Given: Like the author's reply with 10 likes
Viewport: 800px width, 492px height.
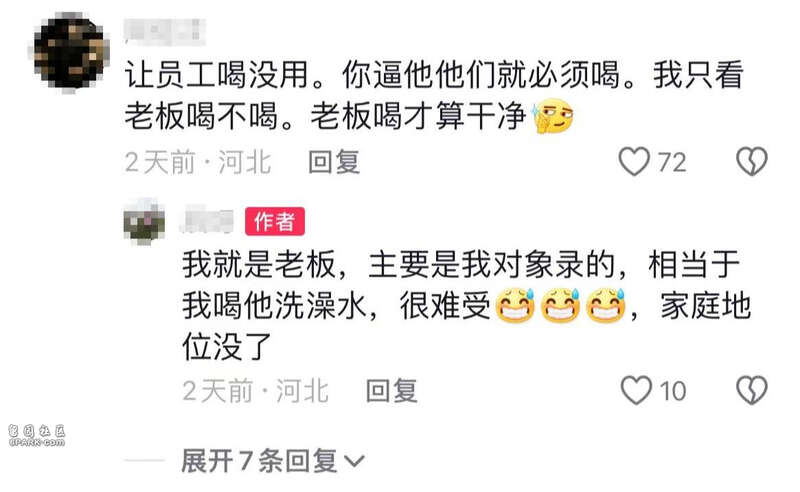Looking at the screenshot, I should 636,390.
